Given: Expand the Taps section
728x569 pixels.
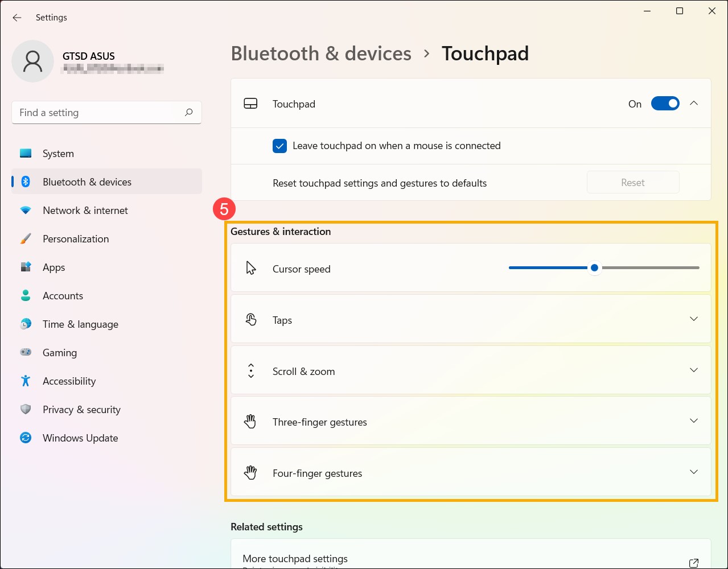Looking at the screenshot, I should 693,319.
